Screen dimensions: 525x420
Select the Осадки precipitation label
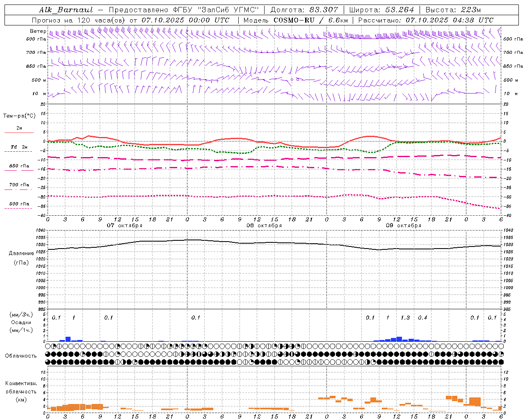[21, 322]
